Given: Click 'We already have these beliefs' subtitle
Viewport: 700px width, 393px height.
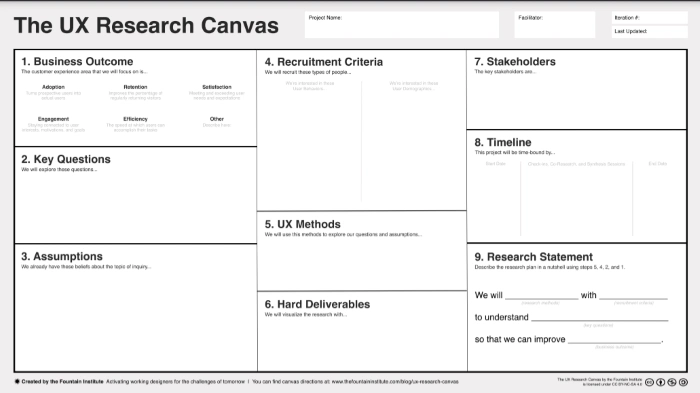Looking at the screenshot, I should (x=86, y=267).
